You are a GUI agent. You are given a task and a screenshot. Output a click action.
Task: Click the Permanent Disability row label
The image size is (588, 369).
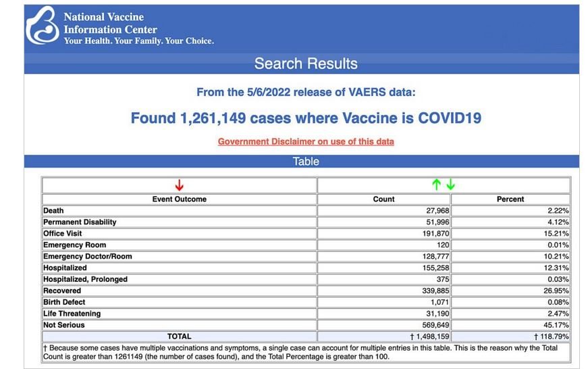point(80,222)
